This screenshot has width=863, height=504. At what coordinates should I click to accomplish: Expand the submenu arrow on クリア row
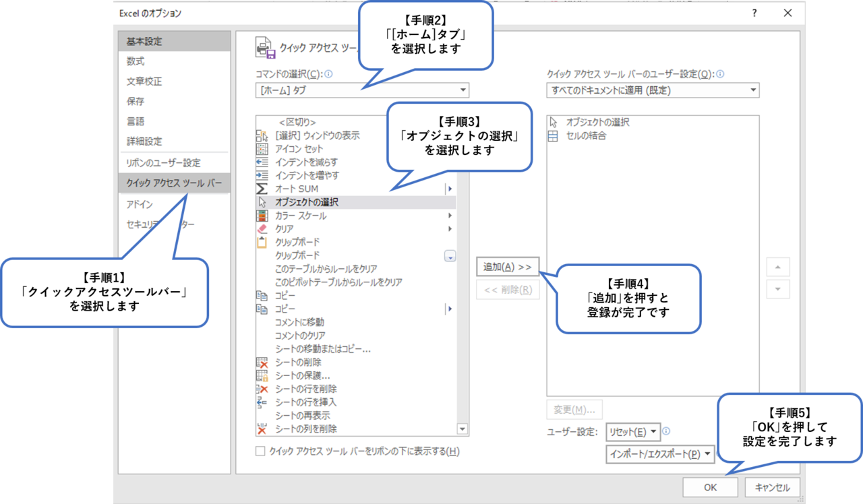click(x=450, y=228)
